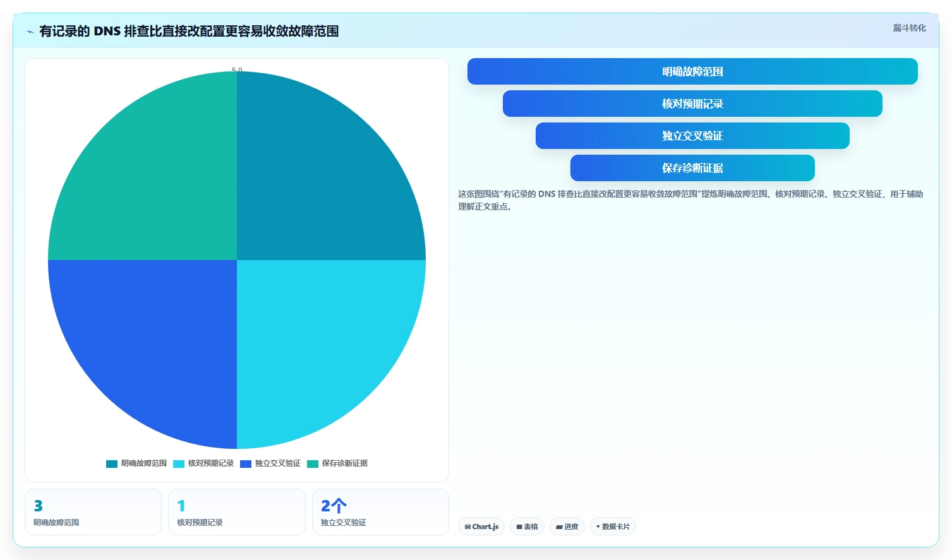Click the title 有记录的 DNS 排查 heading
Screen dimensions: 952x560
[189, 31]
